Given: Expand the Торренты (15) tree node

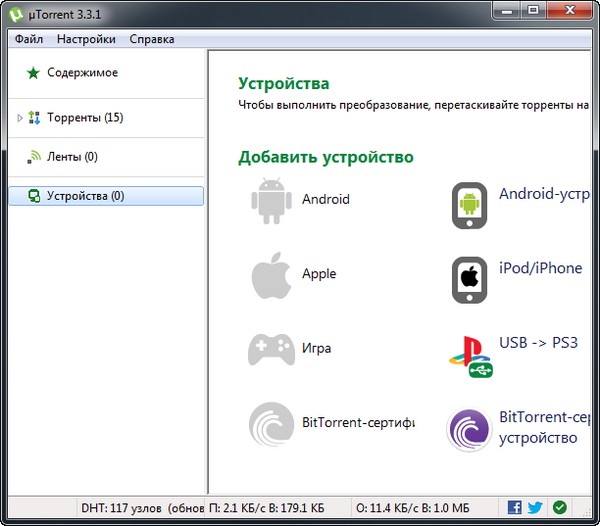Looking at the screenshot, I should point(19,118).
